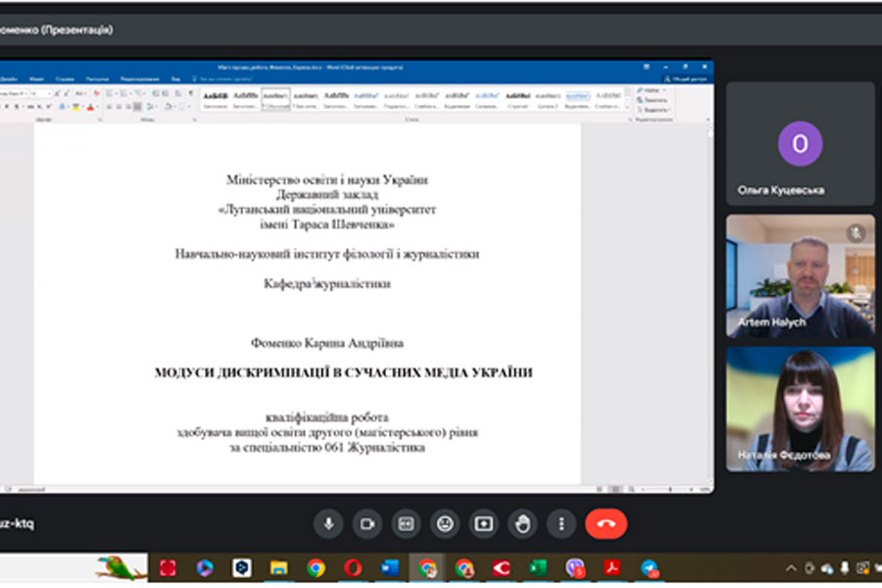Click the line Навчально-науковий інститут філології і журналістики
The height and width of the screenshot is (588, 882).
(x=326, y=254)
